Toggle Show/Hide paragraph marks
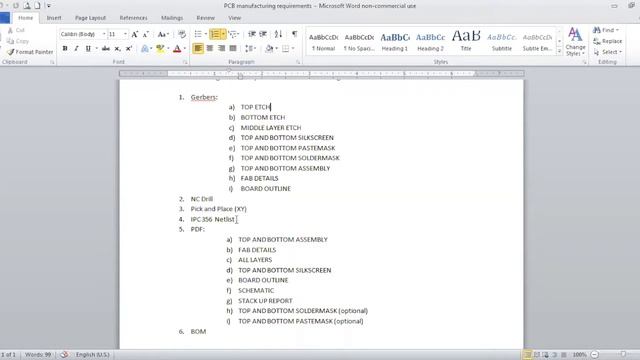The image size is (640, 360). (294, 34)
